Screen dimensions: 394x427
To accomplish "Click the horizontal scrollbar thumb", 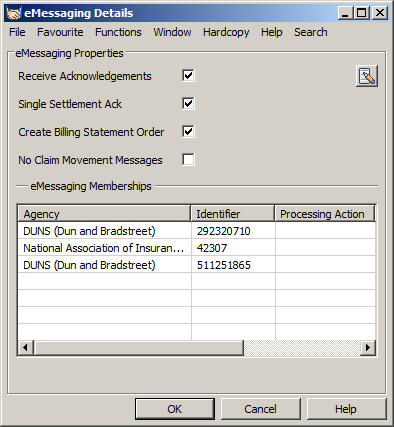I will [139, 348].
